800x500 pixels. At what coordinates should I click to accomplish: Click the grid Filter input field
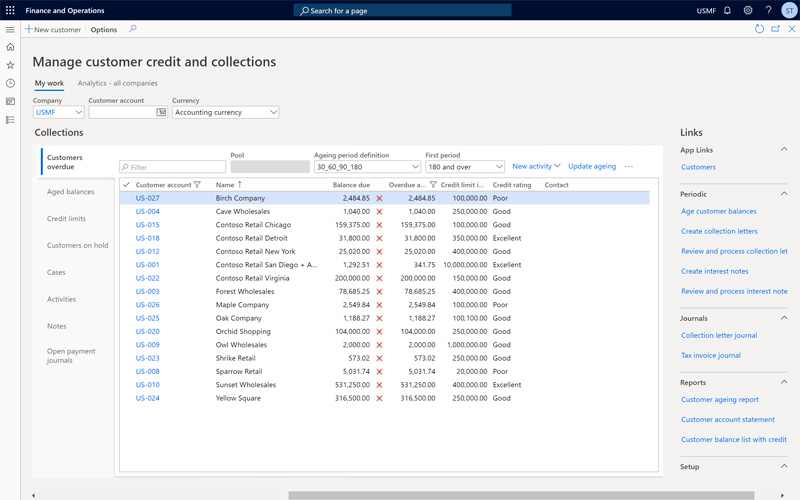(172, 167)
